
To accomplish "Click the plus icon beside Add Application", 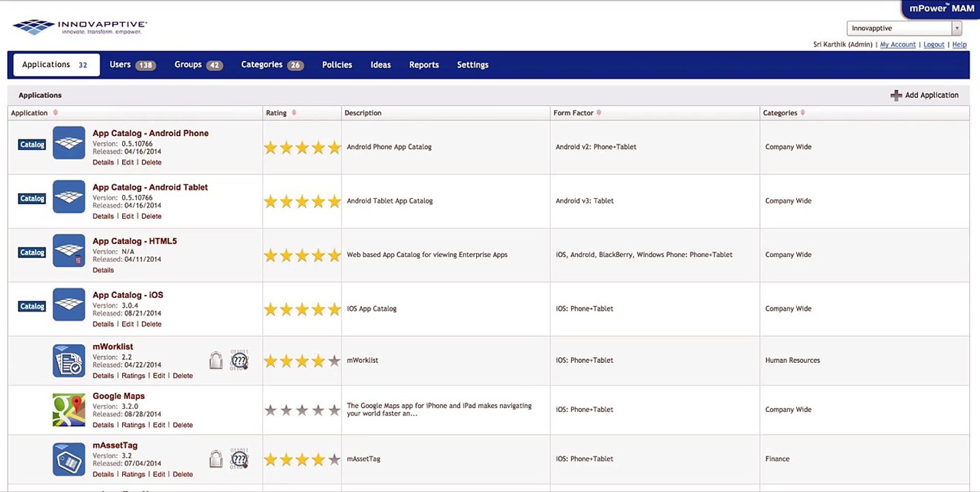I will 896,96.
